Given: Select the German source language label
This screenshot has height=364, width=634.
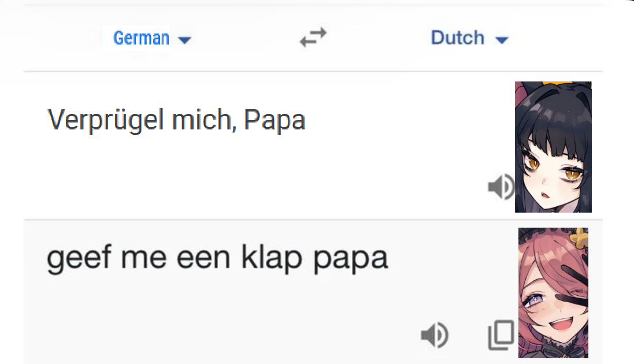Looking at the screenshot, I should coord(142,38).
